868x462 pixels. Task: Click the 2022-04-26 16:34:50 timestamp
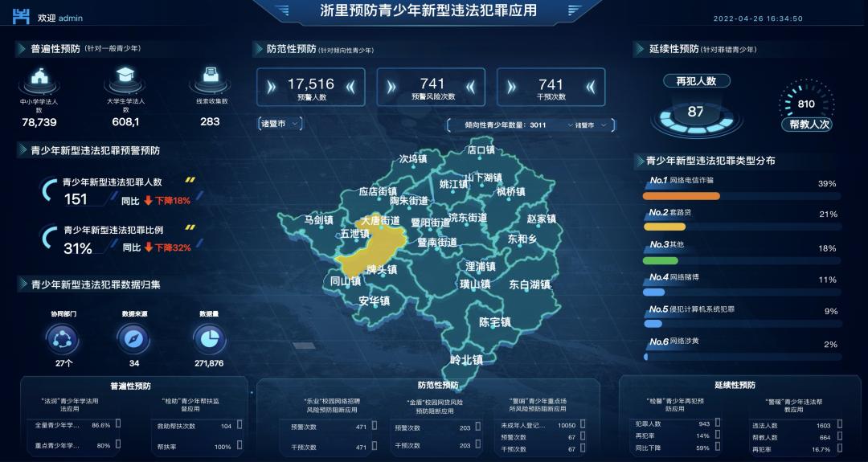758,18
